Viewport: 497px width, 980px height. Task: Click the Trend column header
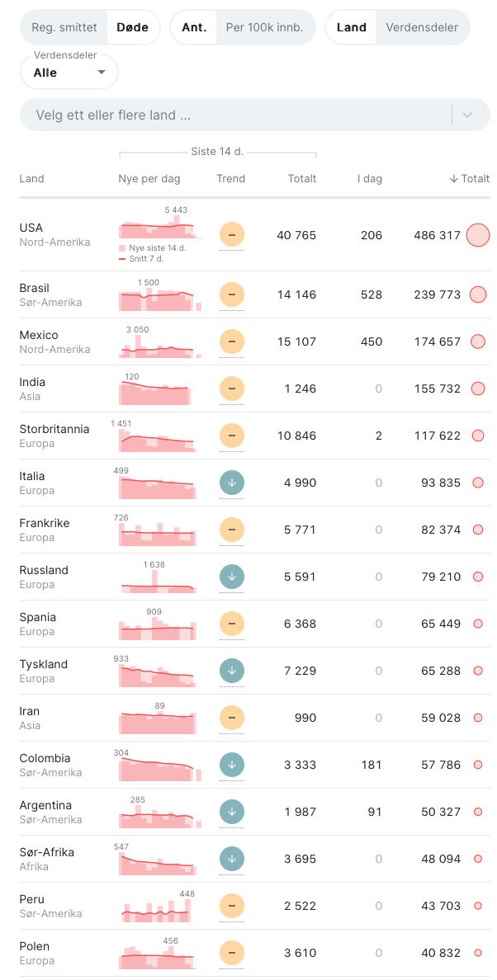231,178
